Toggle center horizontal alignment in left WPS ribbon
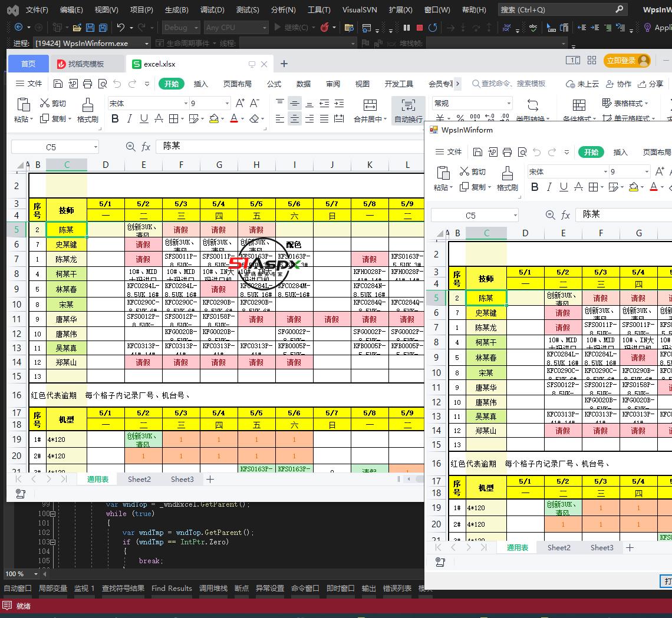 pos(294,118)
